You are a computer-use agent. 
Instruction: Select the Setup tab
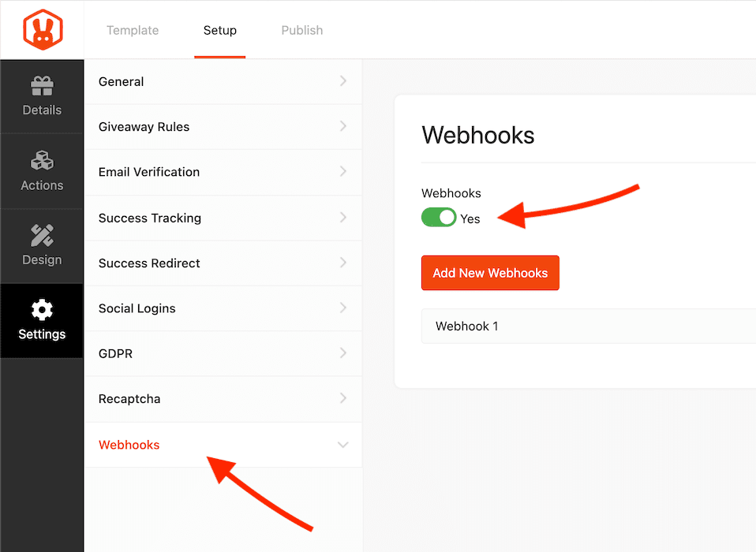[x=220, y=30]
